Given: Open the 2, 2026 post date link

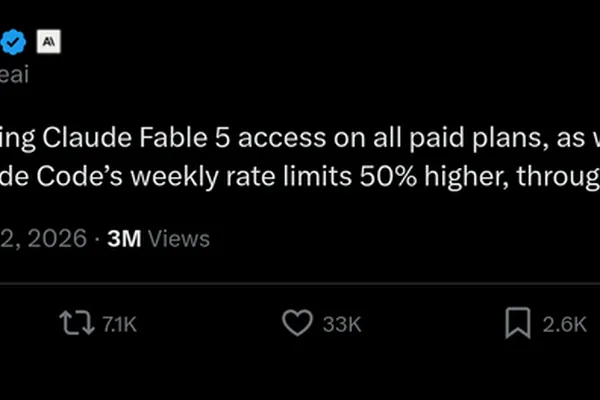Looking at the screenshot, I should pyautogui.click(x=43, y=239).
